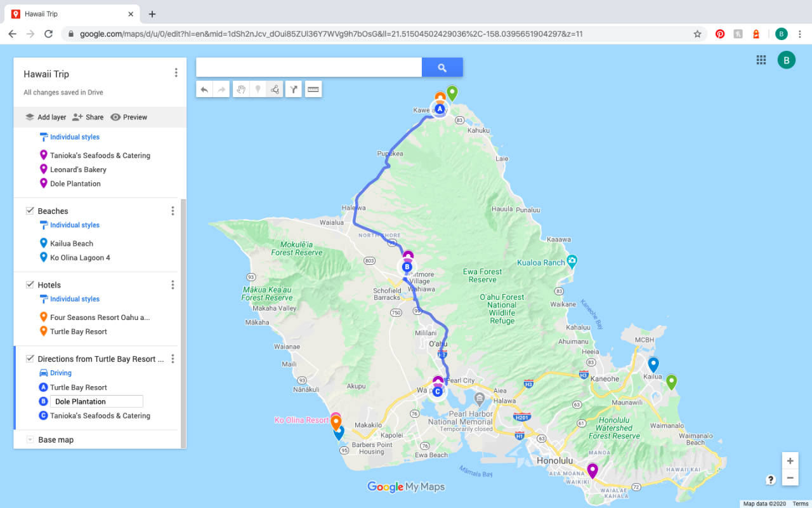Uncheck the Beaches layer checkbox
The height and width of the screenshot is (508, 812).
click(x=30, y=211)
